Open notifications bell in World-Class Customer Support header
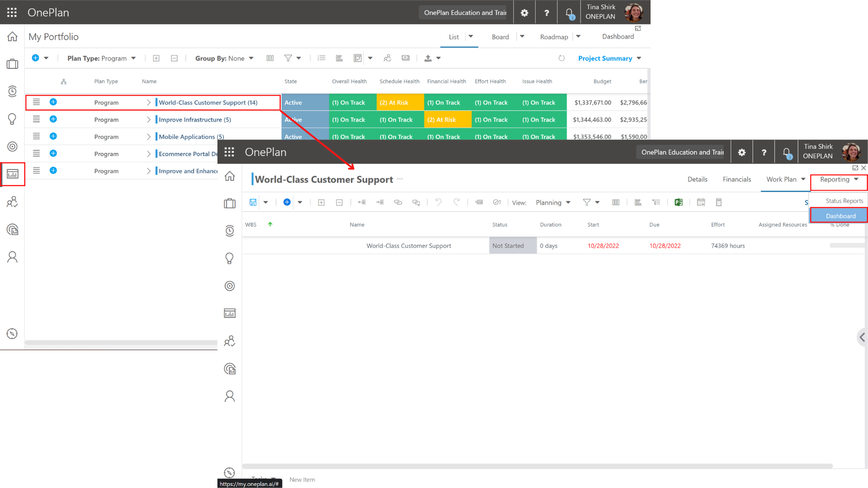This screenshot has width=868, height=488. [x=787, y=152]
